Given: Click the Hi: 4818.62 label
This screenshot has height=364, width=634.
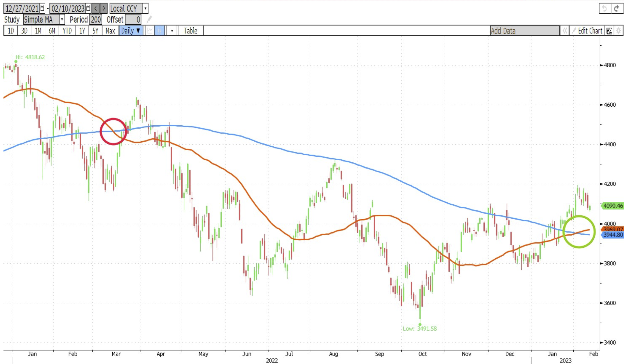Looking at the screenshot, I should (x=30, y=57).
